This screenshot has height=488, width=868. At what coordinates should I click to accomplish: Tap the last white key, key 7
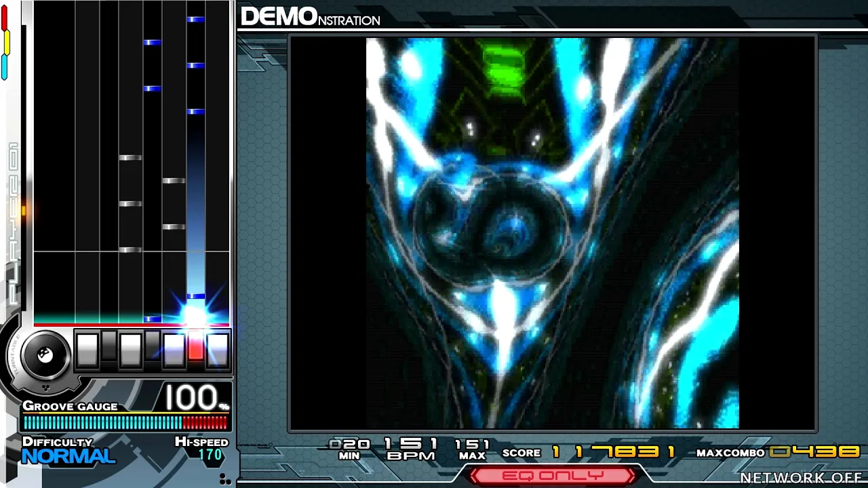218,349
